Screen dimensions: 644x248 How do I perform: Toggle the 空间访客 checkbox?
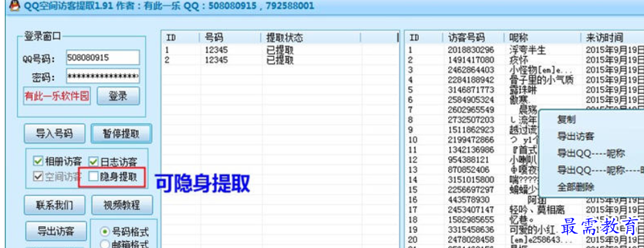(x=38, y=177)
